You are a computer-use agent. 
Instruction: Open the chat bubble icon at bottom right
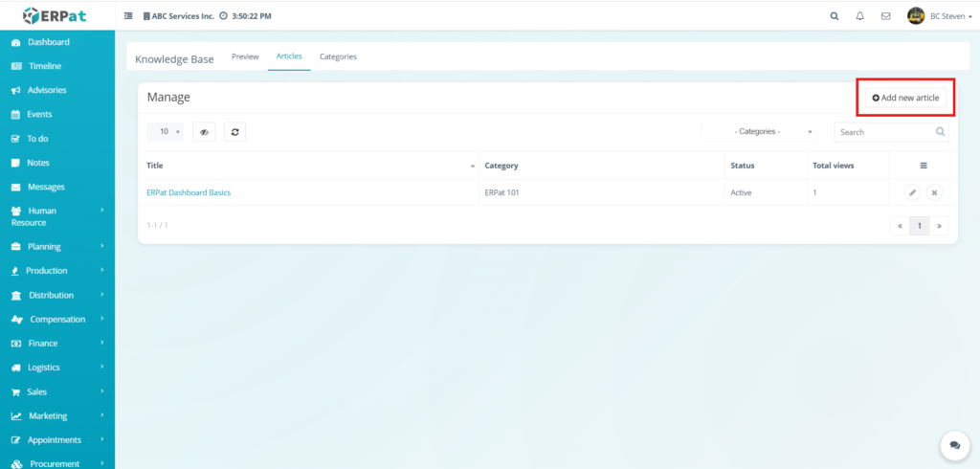[x=954, y=445]
